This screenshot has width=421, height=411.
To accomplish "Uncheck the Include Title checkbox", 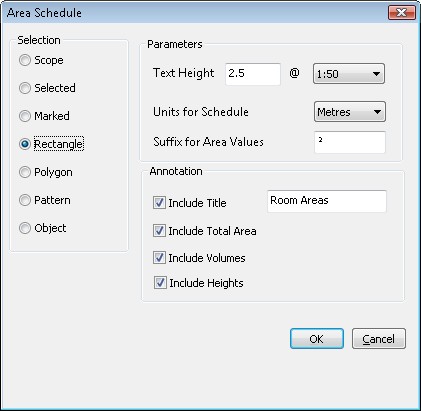I will 159,203.
